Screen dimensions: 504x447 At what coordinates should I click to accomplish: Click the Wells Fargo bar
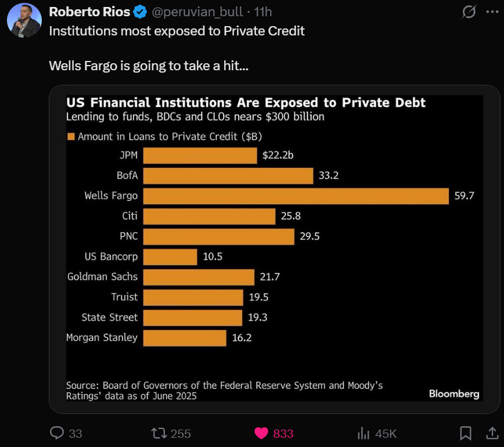click(x=296, y=196)
